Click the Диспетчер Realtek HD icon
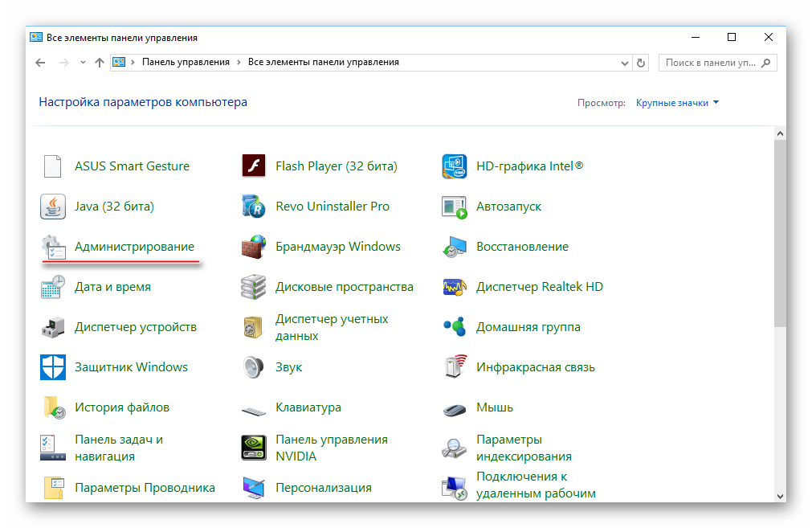812x528 pixels. (455, 287)
